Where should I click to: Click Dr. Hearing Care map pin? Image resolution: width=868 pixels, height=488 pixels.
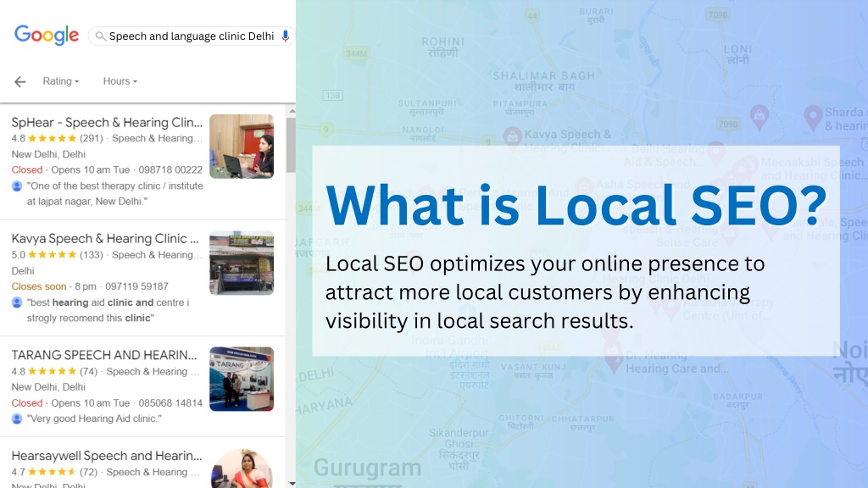tap(613, 359)
